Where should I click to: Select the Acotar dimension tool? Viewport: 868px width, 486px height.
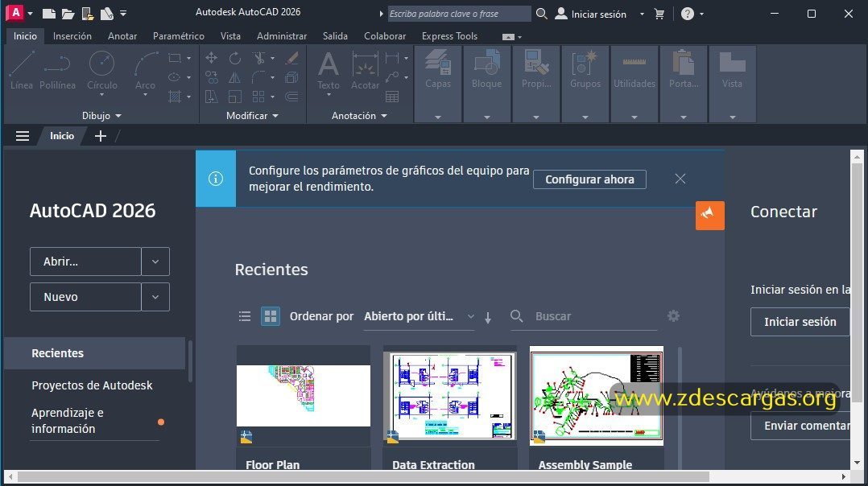coord(366,70)
